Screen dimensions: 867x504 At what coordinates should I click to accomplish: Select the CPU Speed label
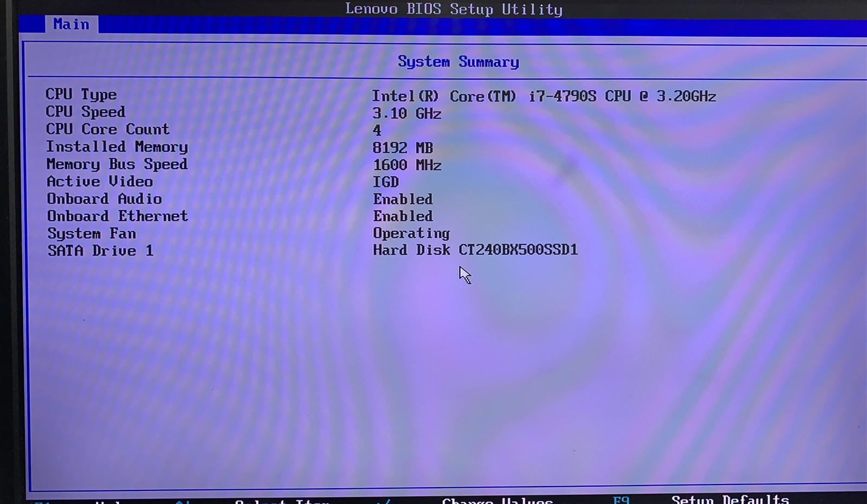click(85, 112)
